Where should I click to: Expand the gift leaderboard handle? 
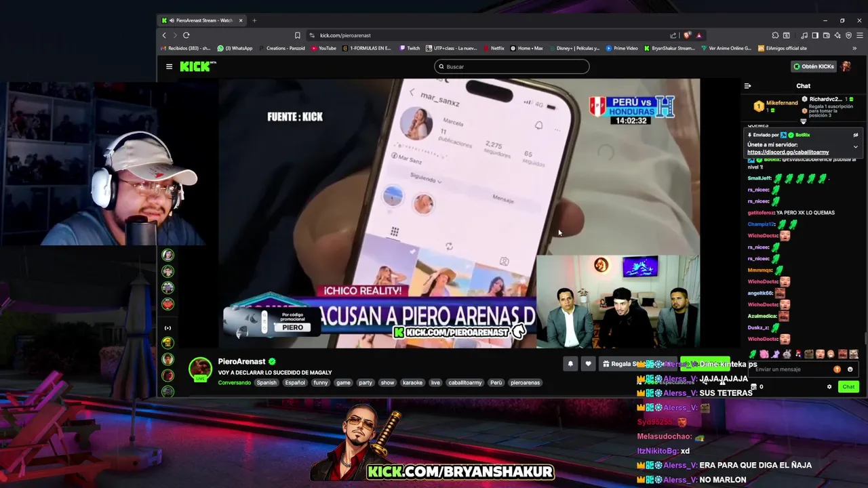803,122
